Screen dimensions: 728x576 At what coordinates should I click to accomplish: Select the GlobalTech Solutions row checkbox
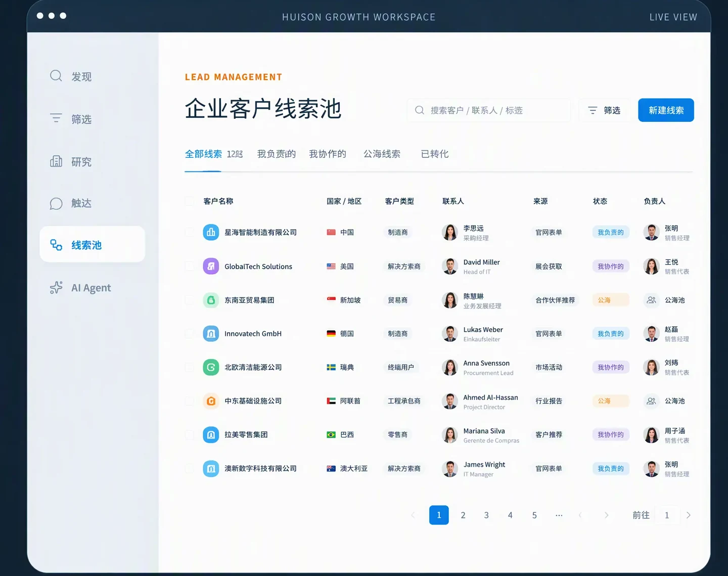coord(189,266)
